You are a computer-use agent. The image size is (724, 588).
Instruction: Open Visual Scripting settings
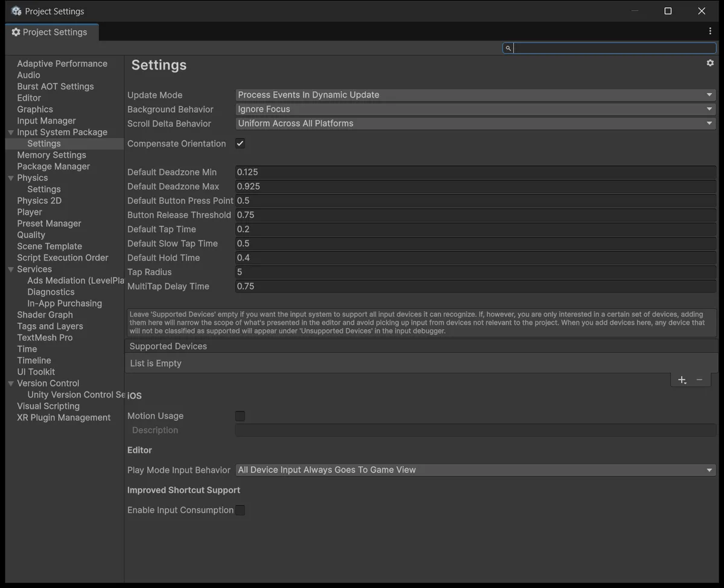click(48, 406)
